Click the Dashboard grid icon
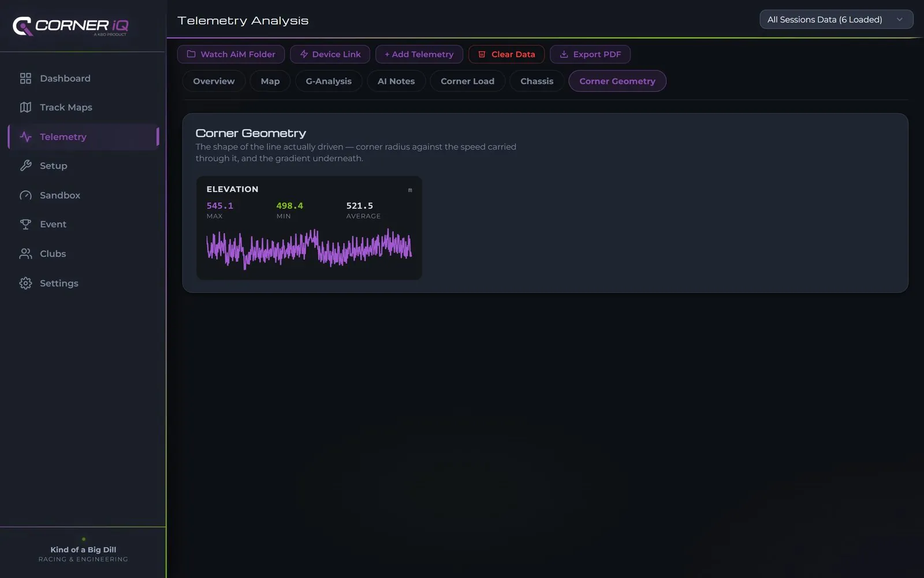 pos(25,79)
